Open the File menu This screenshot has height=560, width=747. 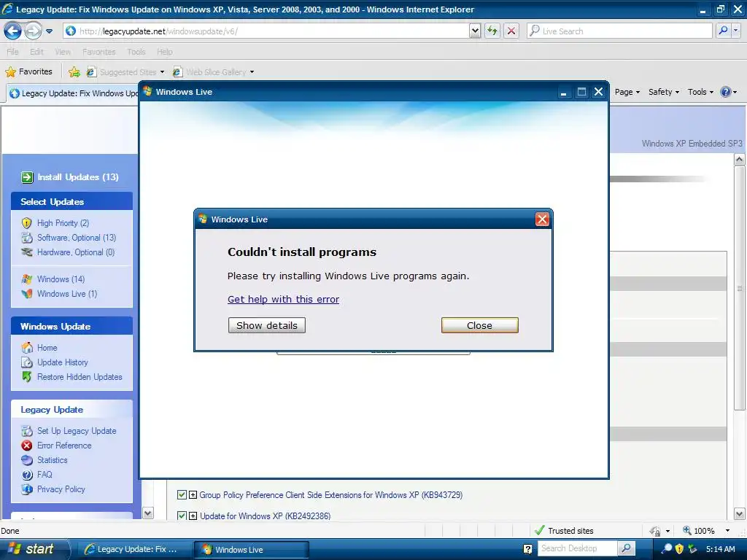tap(12, 52)
